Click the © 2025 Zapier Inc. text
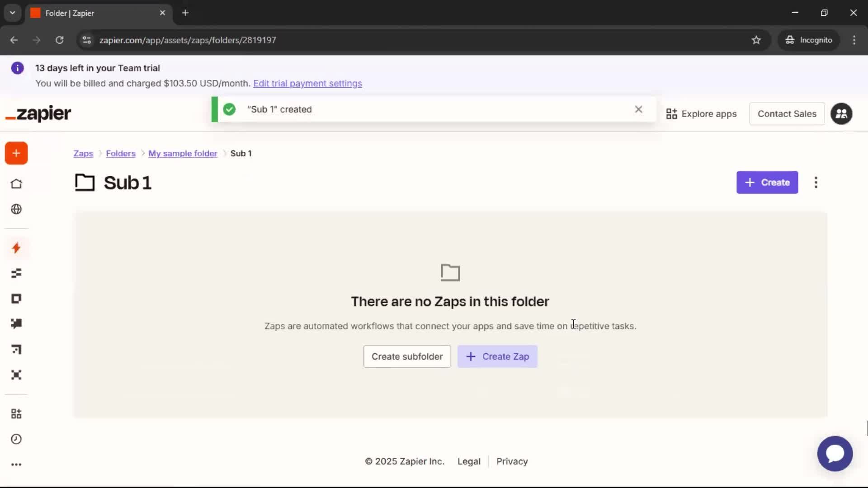The width and height of the screenshot is (868, 488). click(x=405, y=461)
